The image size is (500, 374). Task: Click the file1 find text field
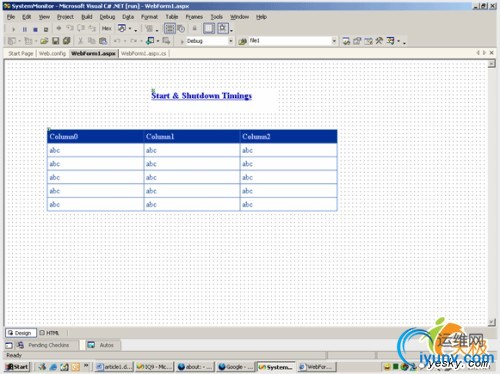(289, 41)
